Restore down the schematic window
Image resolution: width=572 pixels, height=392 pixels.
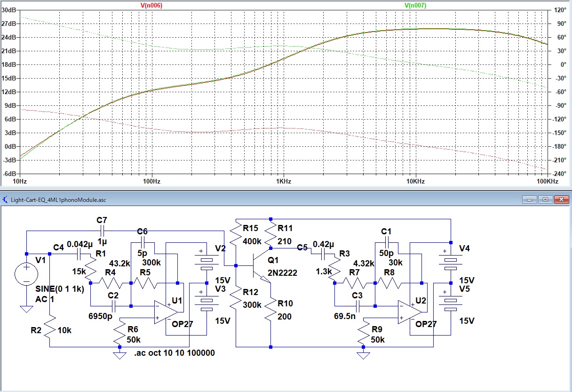(545, 200)
